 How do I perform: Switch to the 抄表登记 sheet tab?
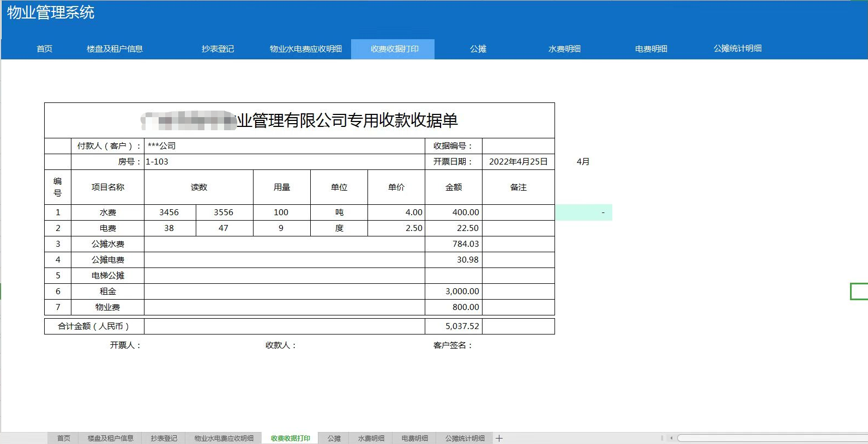[x=164, y=438]
